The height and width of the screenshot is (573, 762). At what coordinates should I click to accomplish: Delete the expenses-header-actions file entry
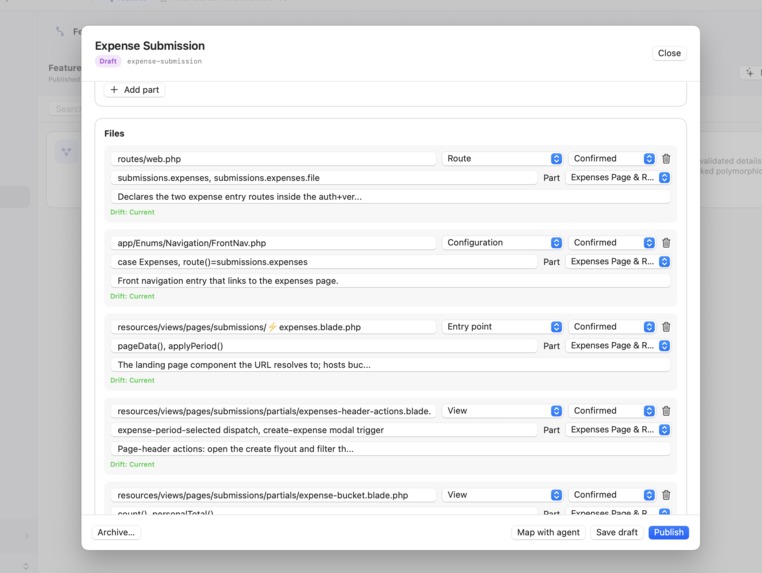[666, 411]
